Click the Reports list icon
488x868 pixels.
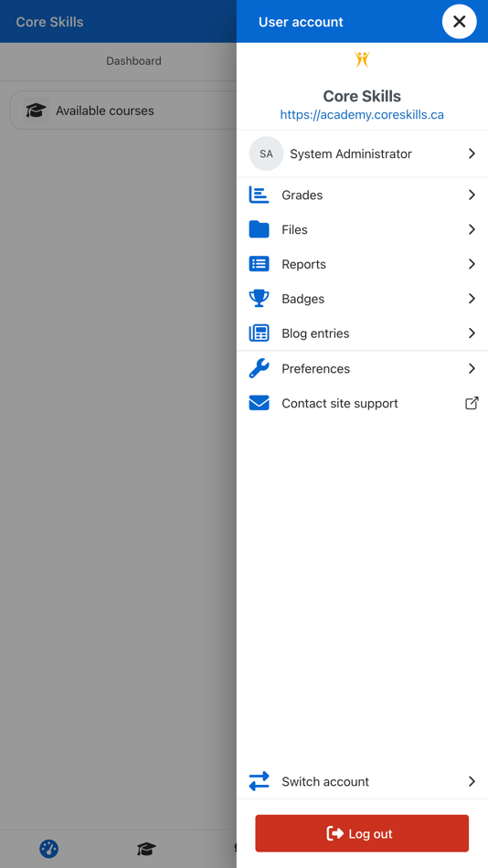[x=259, y=264]
